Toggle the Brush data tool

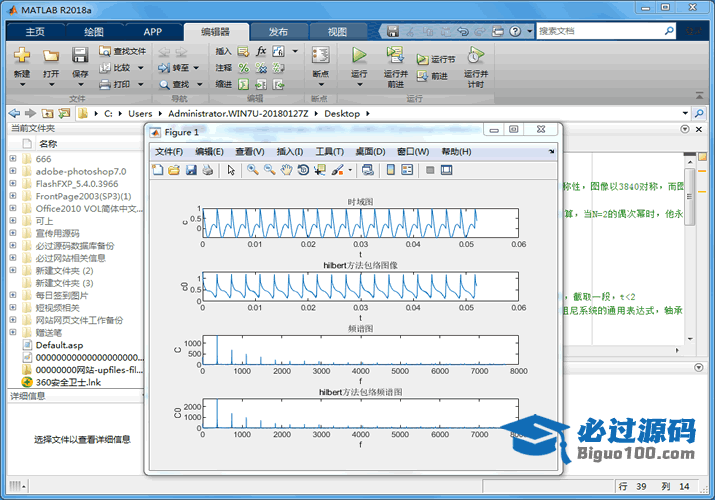click(337, 170)
